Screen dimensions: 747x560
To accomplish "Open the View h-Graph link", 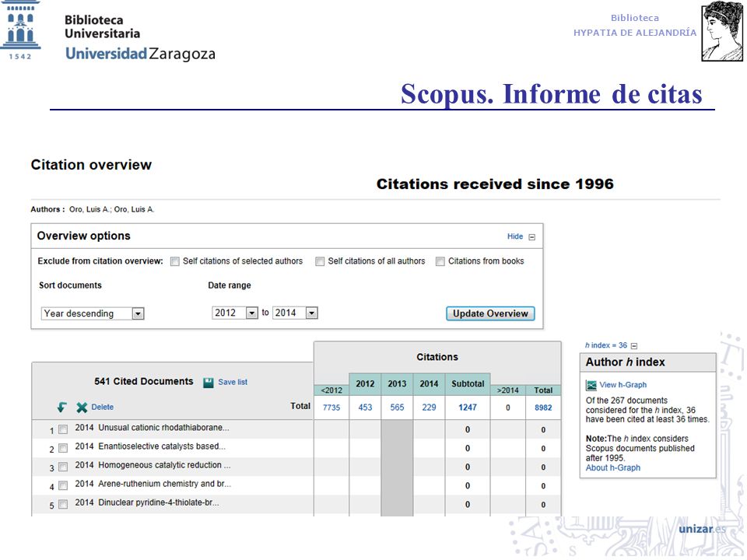I will pos(622,385).
